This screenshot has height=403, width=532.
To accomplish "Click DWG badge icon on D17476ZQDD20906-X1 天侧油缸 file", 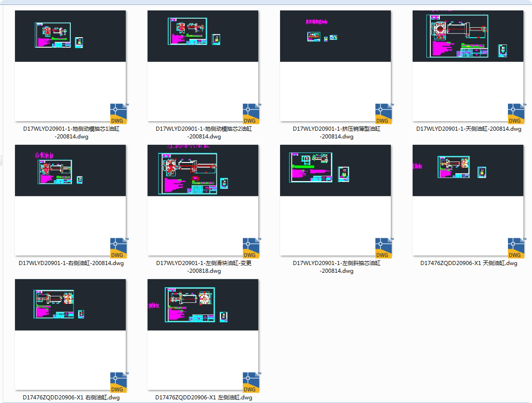I will pos(516,248).
